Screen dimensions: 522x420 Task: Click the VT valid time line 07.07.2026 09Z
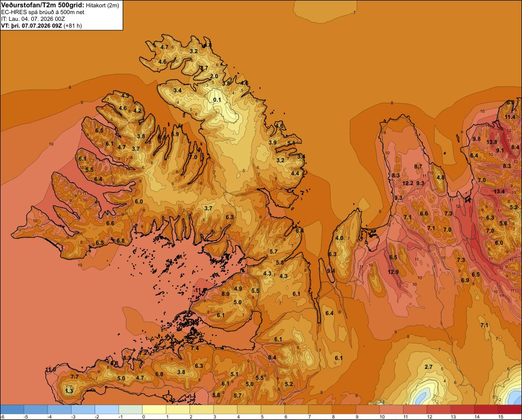(41, 26)
